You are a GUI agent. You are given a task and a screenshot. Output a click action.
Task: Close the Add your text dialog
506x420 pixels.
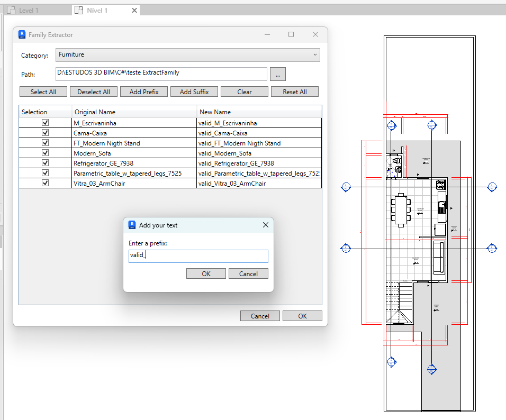click(x=266, y=225)
